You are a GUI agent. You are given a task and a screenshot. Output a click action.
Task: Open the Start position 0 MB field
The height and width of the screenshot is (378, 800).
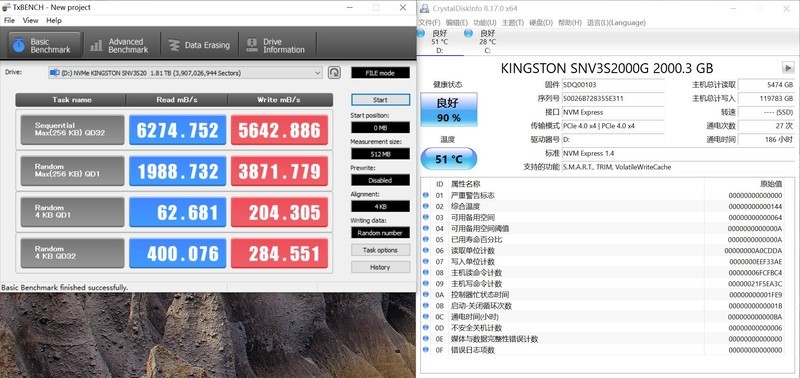pyautogui.click(x=380, y=128)
